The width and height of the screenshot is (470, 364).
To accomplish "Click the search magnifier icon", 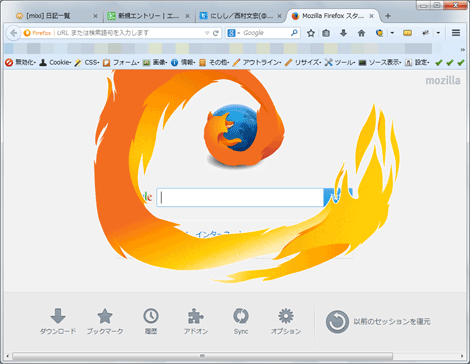I will pos(294,33).
